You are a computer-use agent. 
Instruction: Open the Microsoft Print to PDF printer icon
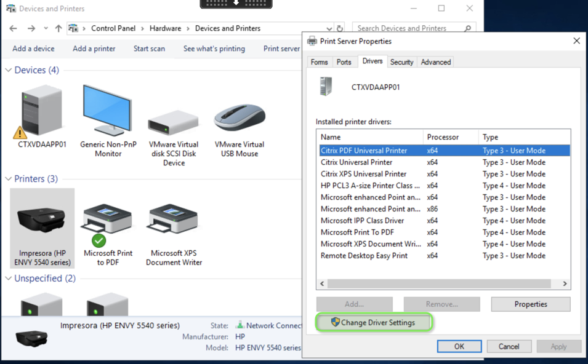click(x=107, y=215)
